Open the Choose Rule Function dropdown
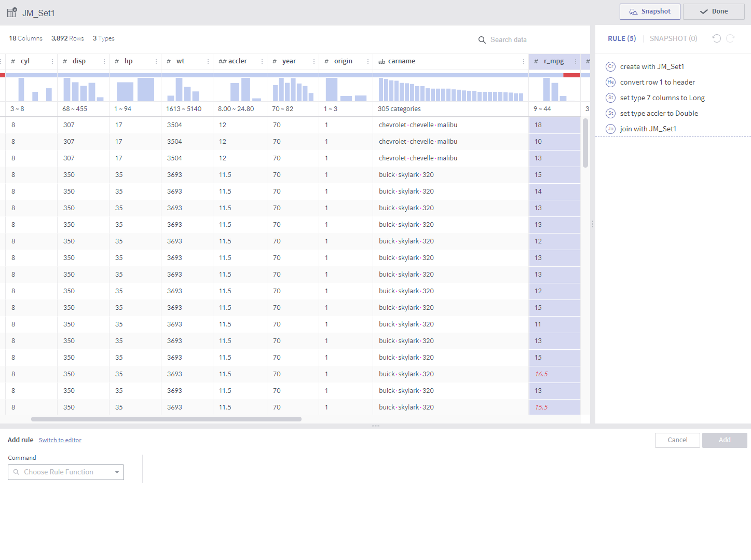 (66, 472)
